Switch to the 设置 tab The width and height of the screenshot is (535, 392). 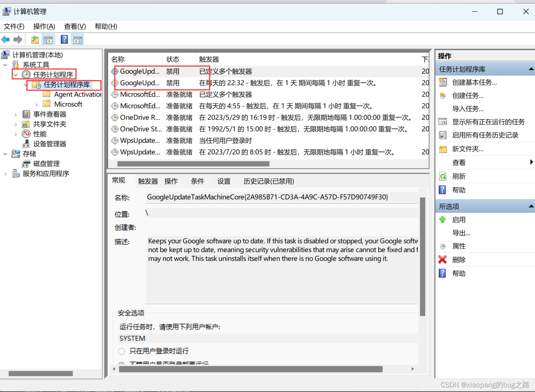[224, 181]
